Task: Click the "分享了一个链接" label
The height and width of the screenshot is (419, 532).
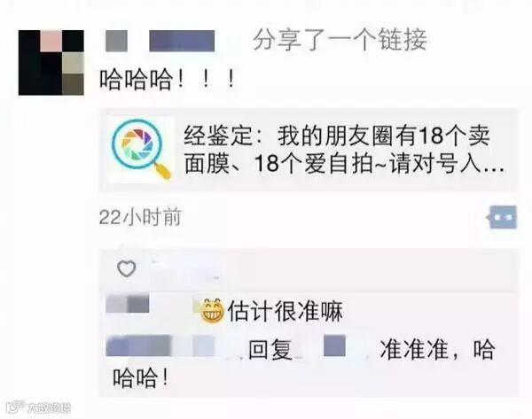Action: point(340,41)
